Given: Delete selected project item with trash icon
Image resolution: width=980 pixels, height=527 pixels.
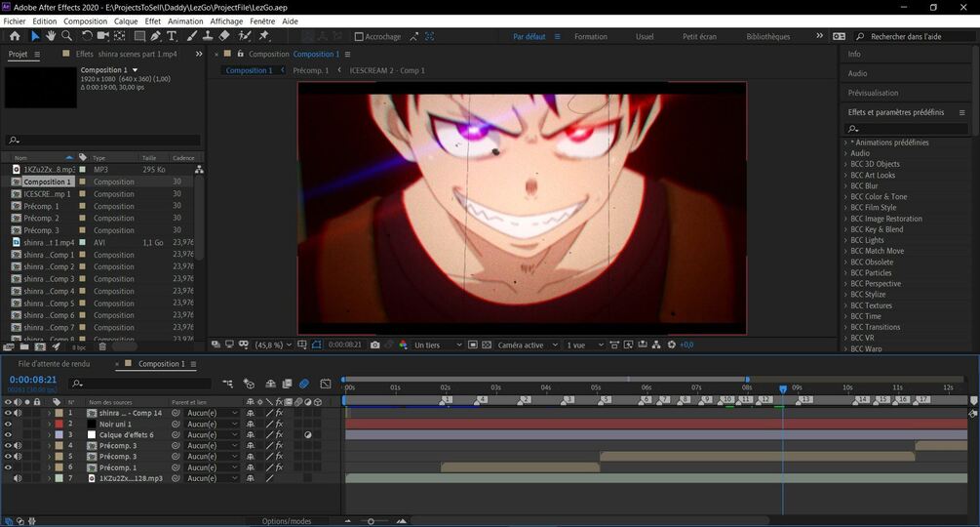Looking at the screenshot, I should tap(102, 346).
